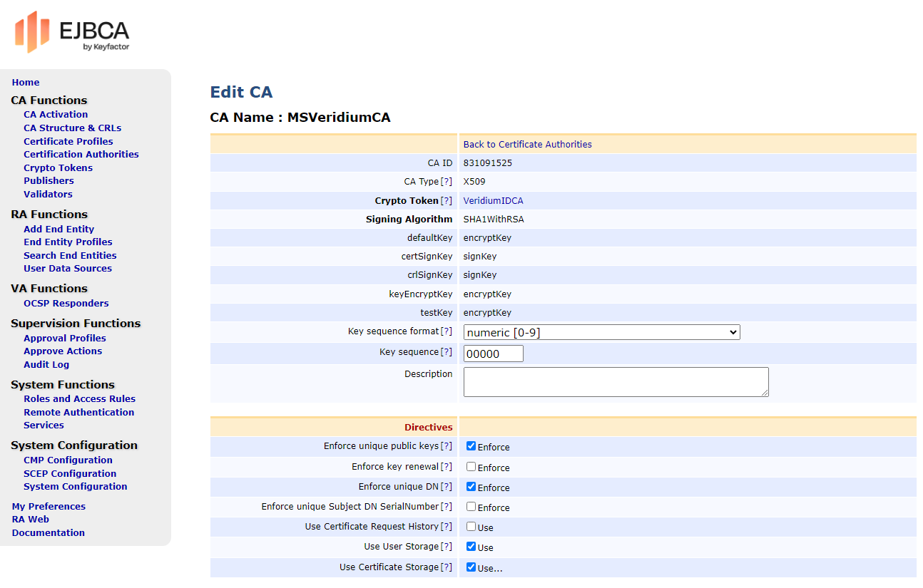The width and height of the screenshot is (923, 588).
Task: Open the Audit Log page
Action: [x=46, y=364]
